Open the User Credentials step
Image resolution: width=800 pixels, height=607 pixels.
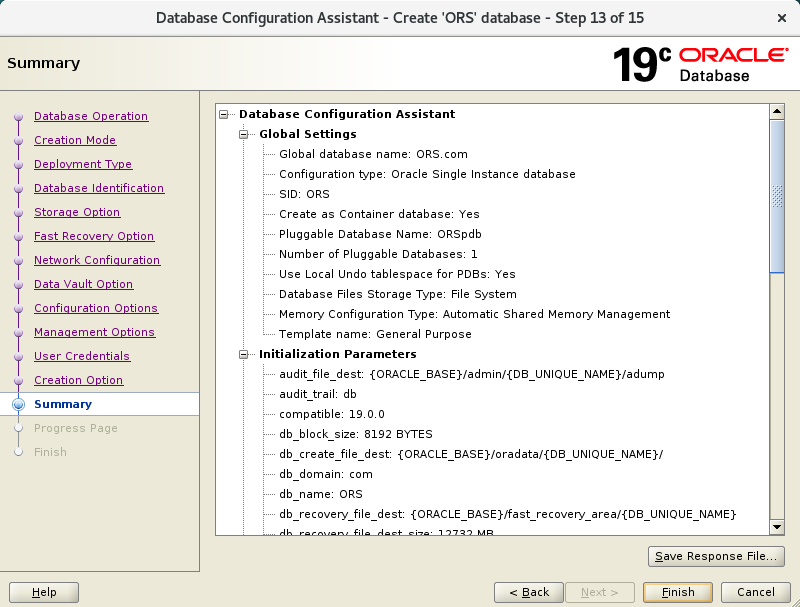tap(82, 356)
